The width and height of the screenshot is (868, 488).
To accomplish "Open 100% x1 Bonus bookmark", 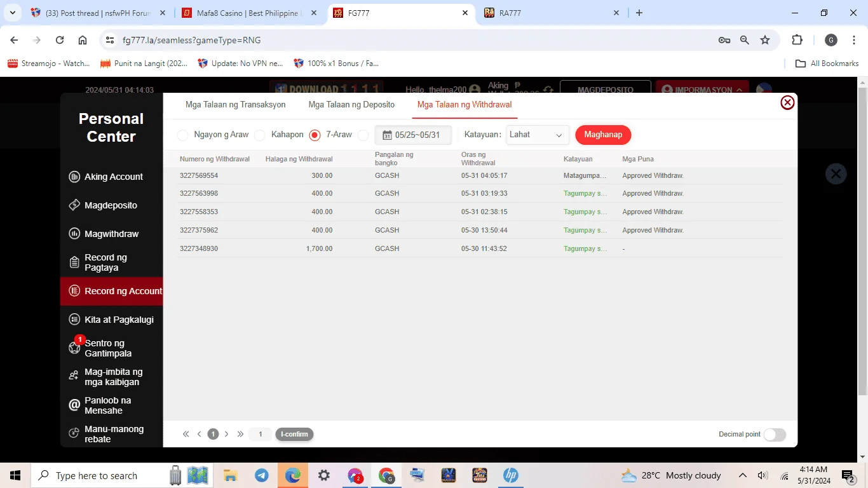I will click(x=337, y=64).
